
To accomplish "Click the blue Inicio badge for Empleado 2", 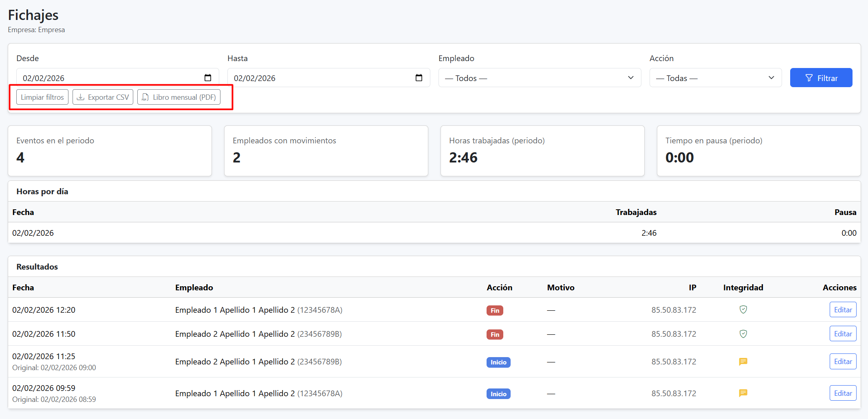I will 498,362.
